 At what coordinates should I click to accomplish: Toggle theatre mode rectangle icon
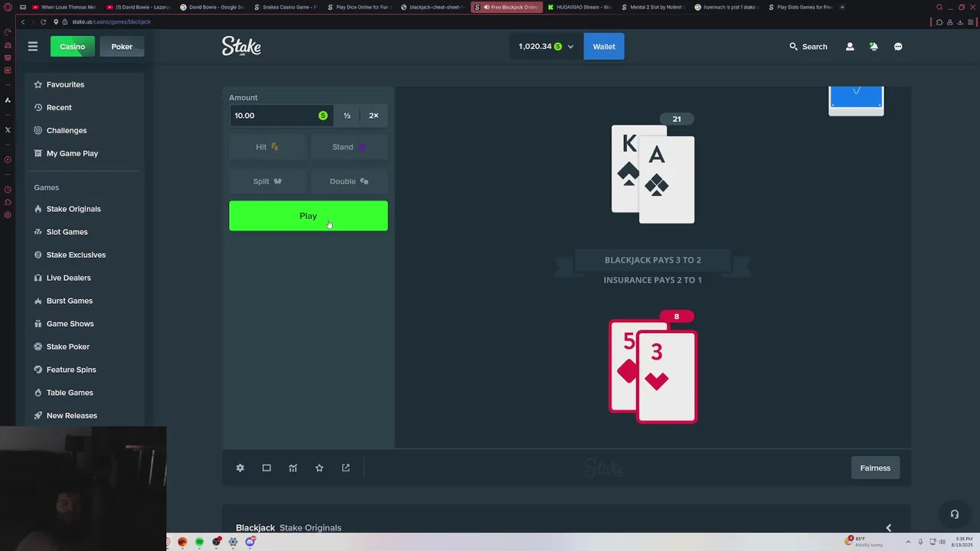click(266, 468)
